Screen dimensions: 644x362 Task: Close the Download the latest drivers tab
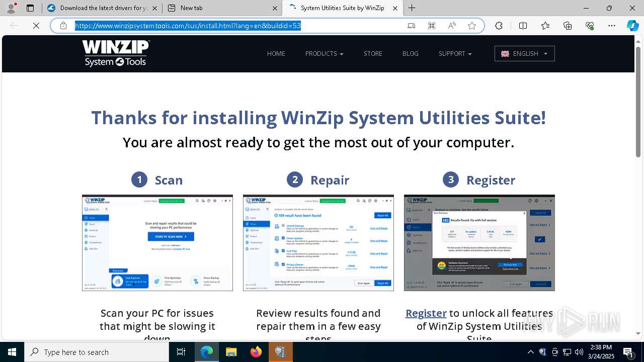point(154,8)
